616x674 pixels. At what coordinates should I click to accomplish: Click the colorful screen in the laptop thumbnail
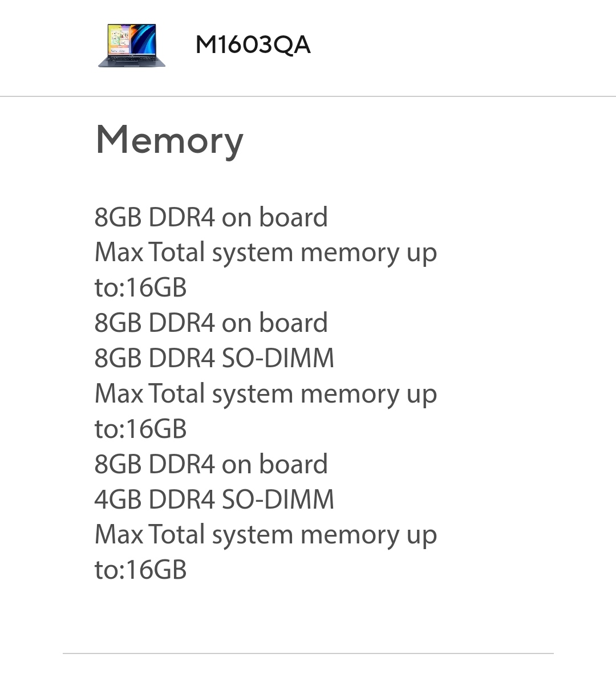pos(132,39)
